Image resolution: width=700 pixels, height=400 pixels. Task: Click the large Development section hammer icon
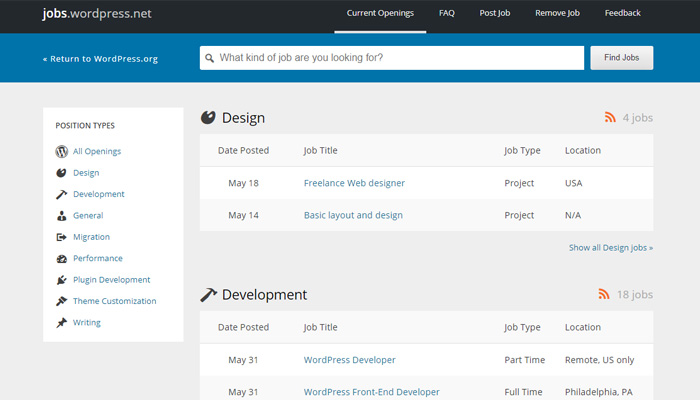[x=208, y=295]
